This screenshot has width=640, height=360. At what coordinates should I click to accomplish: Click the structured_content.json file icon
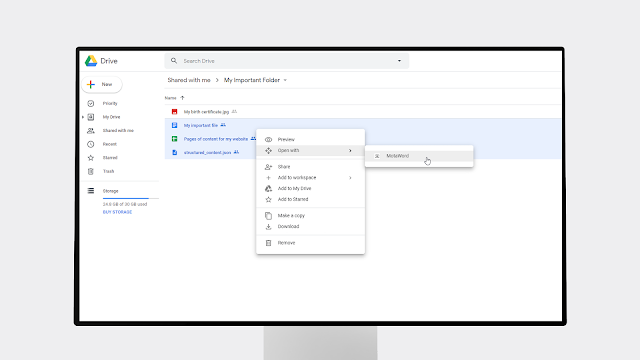pos(174,152)
